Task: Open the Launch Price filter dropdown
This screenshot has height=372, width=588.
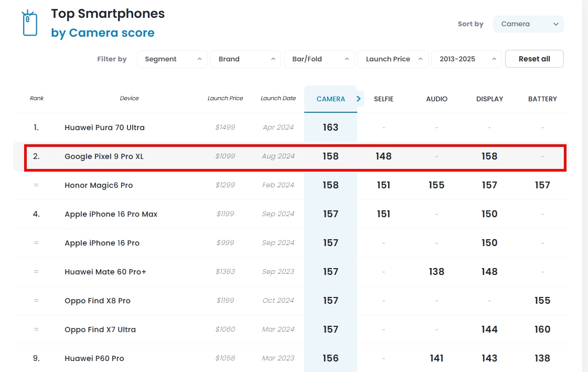Action: point(393,59)
